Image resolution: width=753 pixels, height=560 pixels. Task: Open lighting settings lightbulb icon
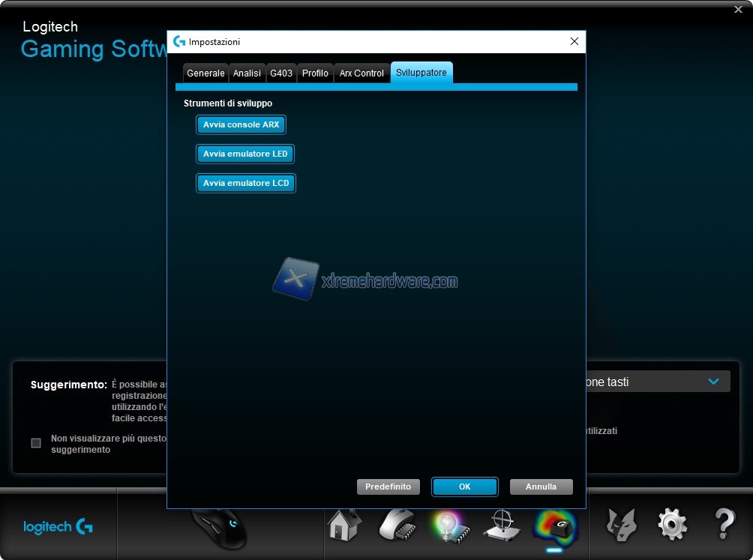pyautogui.click(x=449, y=525)
